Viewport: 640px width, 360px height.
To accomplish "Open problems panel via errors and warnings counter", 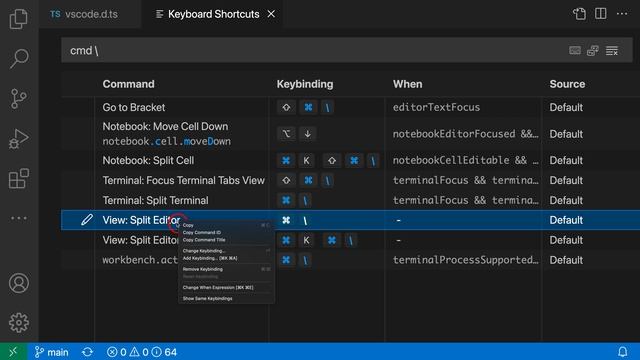I will [x=142, y=352].
